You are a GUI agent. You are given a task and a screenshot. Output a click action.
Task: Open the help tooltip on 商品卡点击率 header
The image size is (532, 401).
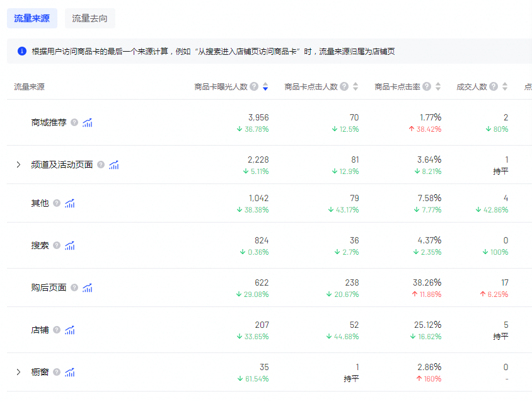(x=427, y=86)
